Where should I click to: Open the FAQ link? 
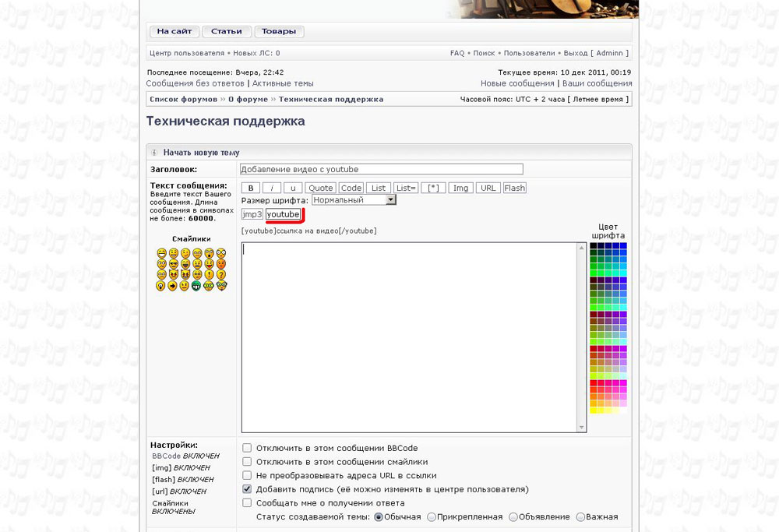(457, 53)
